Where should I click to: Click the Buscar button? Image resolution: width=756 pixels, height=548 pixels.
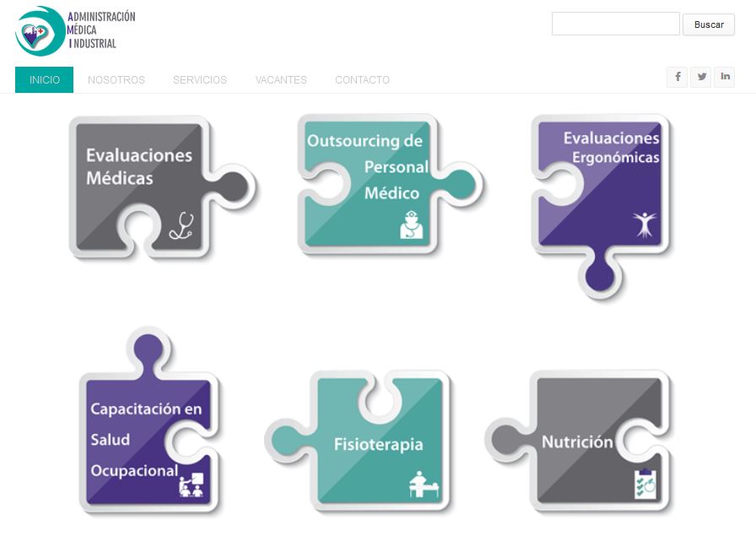[709, 24]
